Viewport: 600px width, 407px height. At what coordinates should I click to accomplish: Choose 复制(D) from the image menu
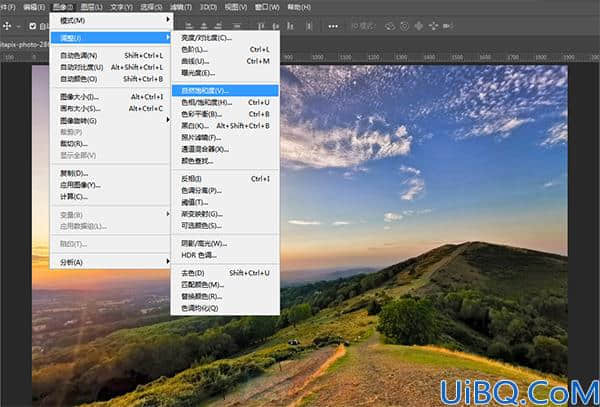click(111, 173)
